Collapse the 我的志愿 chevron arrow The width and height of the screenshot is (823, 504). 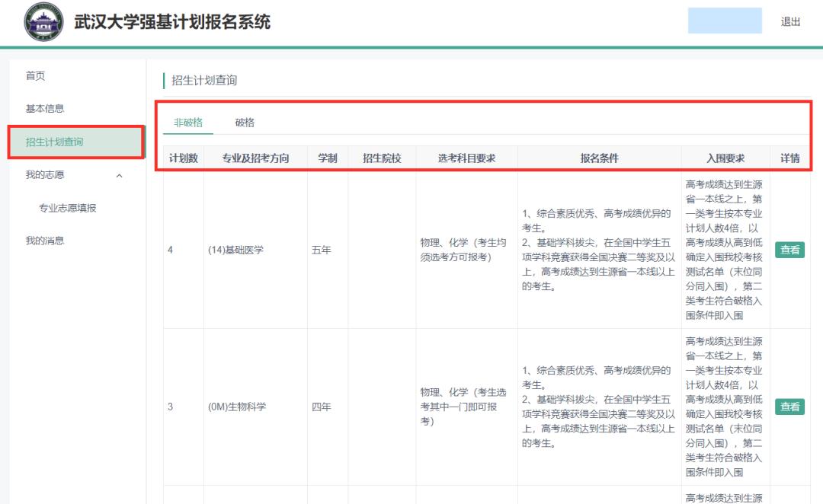tap(119, 175)
